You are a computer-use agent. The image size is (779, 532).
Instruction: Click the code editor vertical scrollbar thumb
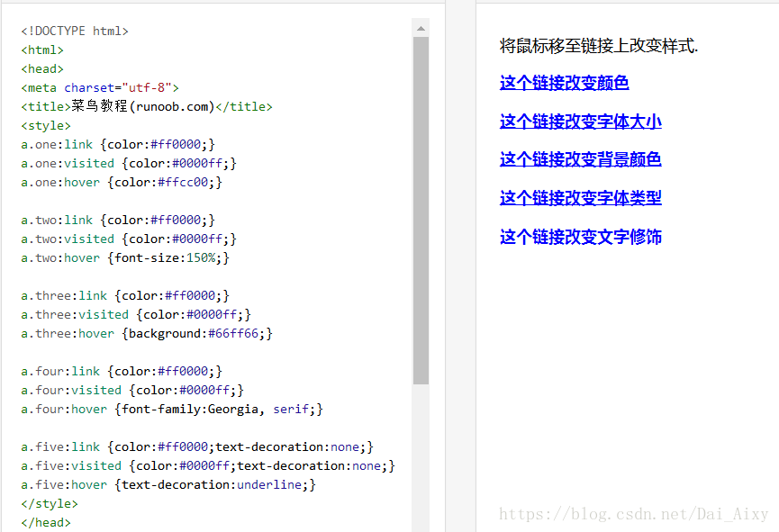(421, 211)
